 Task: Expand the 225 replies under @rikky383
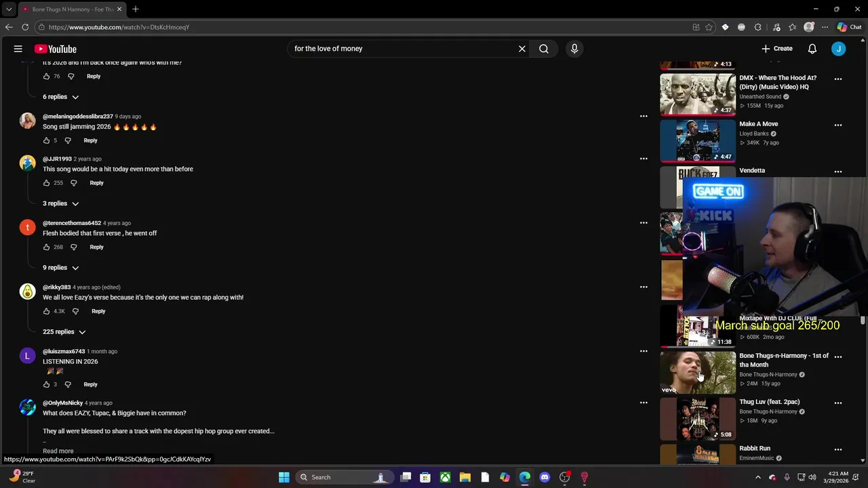(64, 332)
